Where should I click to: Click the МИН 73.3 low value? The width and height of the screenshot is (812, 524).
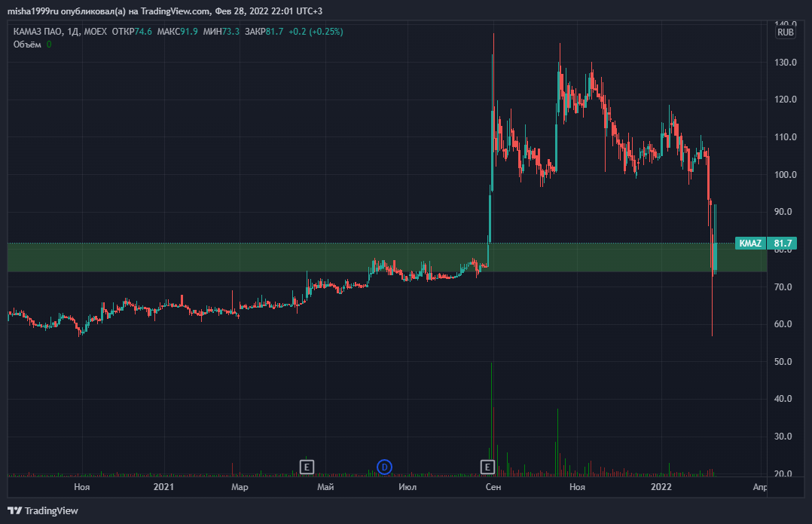[x=221, y=32]
